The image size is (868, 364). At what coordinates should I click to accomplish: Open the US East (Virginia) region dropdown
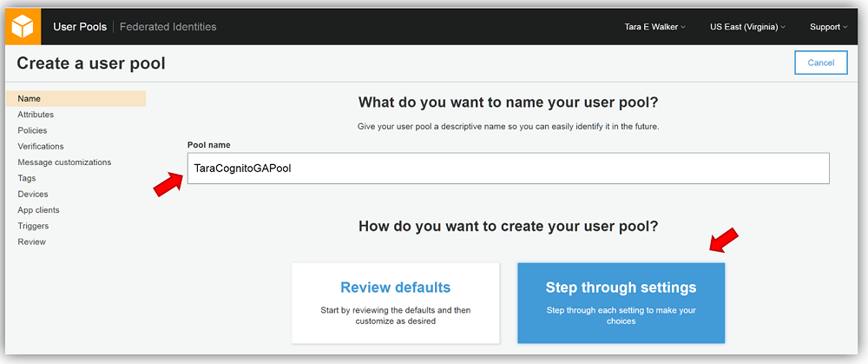(x=746, y=27)
